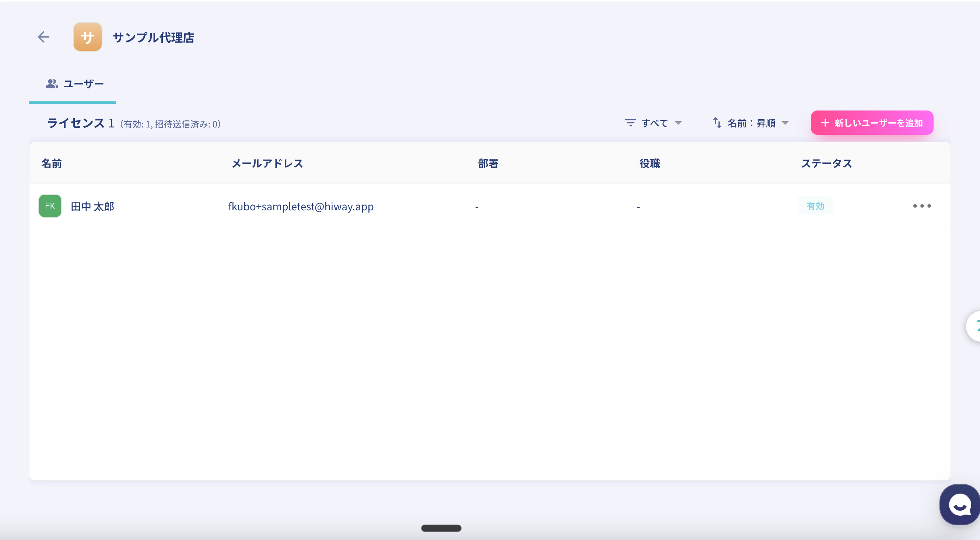Click the arrow beside 名前：昇順

tap(785, 123)
